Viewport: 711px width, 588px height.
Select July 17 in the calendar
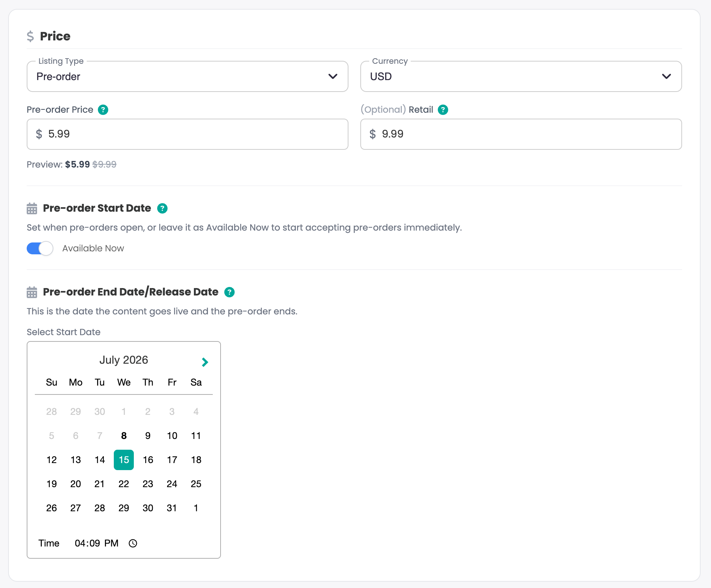point(172,460)
